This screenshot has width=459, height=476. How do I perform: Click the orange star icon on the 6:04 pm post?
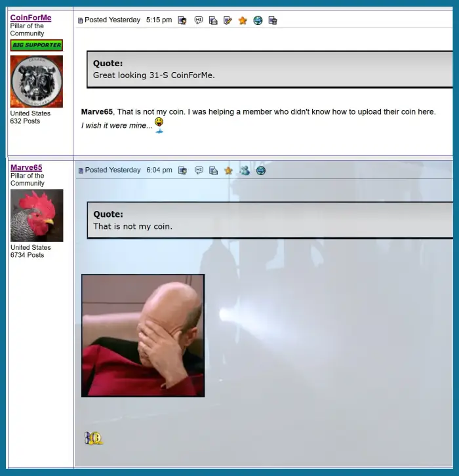228,170
